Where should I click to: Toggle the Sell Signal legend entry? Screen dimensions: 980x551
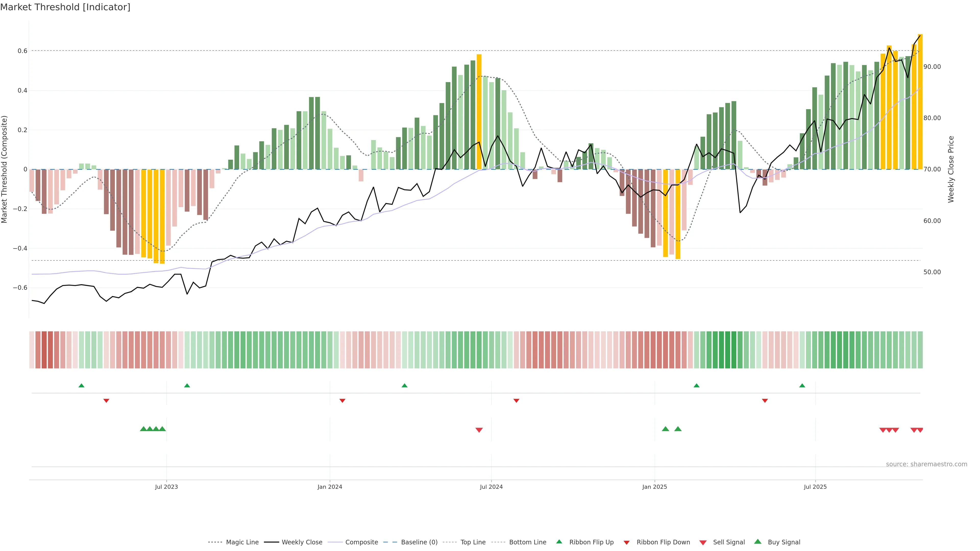pyautogui.click(x=729, y=542)
